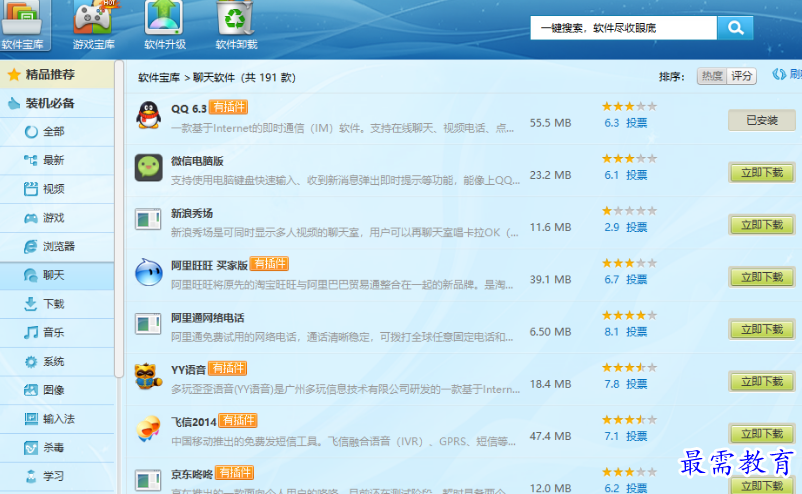Image resolution: width=802 pixels, height=494 pixels.
Task: Click the 已安装 button for QQ 6.3
Action: click(762, 120)
